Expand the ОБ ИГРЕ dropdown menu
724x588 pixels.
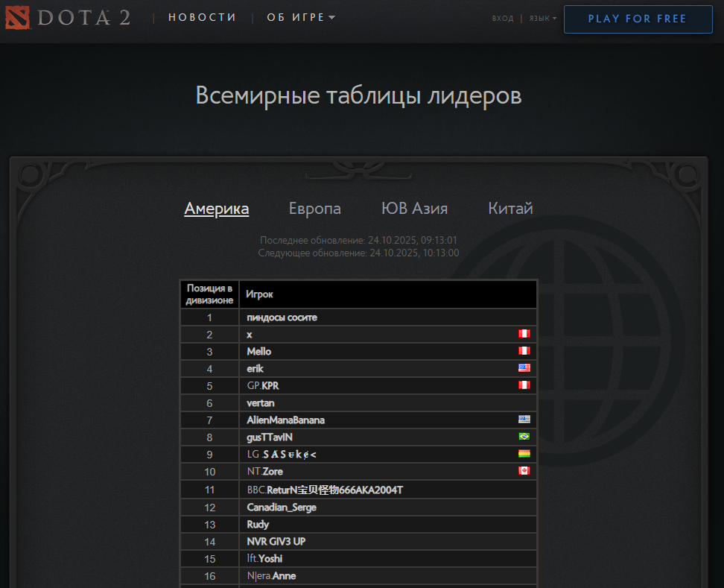300,18
